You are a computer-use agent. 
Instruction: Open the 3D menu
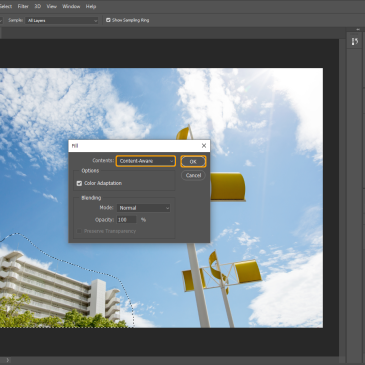click(x=38, y=6)
